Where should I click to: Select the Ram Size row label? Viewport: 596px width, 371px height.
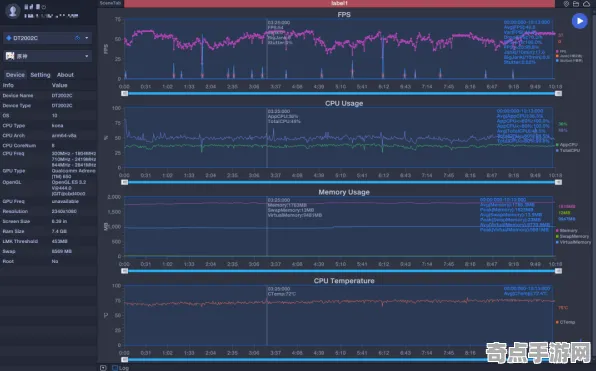[13, 231]
